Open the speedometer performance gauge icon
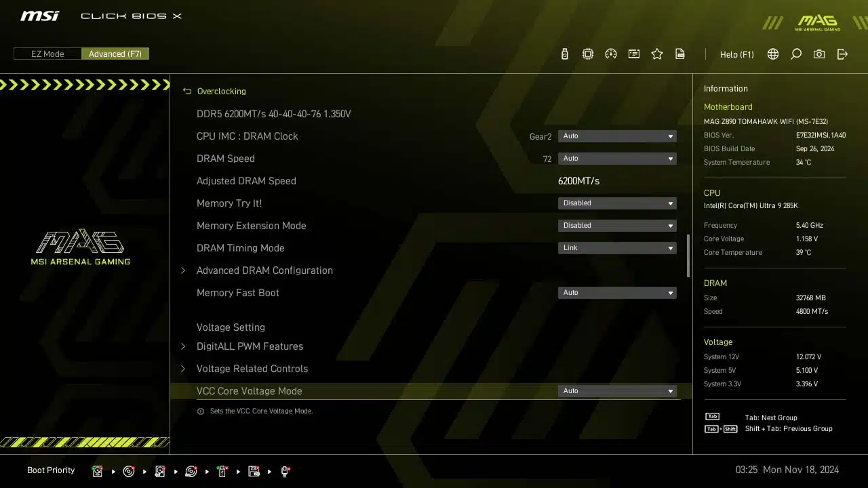Image resolution: width=868 pixels, height=488 pixels. pos(611,54)
